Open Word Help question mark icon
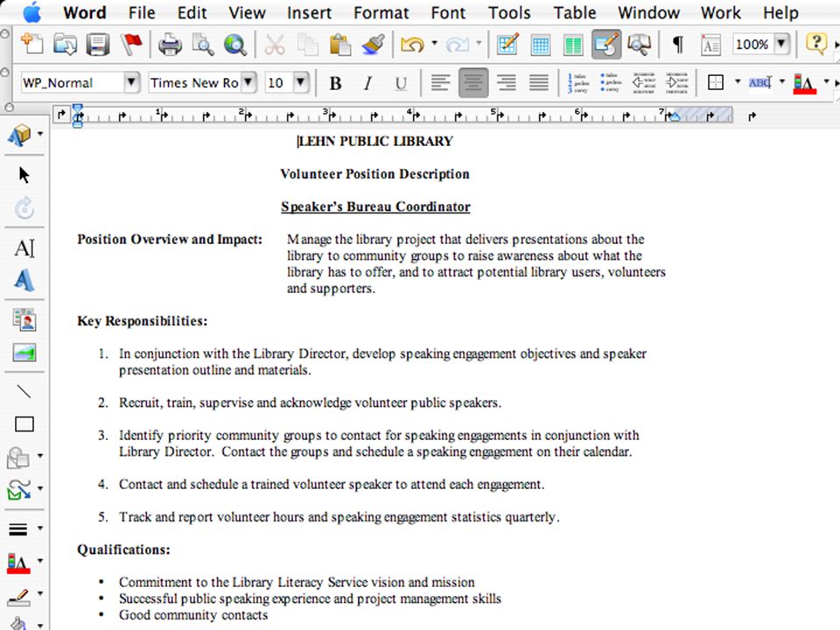The image size is (840, 630). coord(815,43)
